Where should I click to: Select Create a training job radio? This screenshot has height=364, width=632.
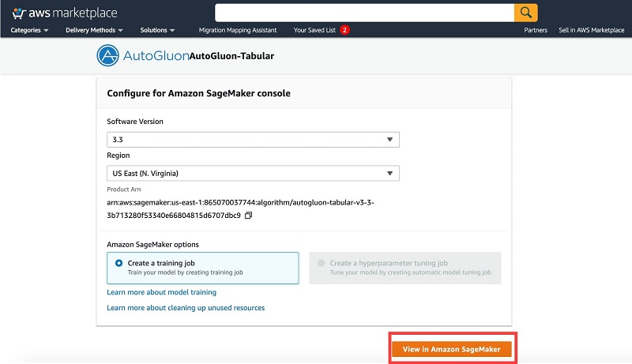click(119, 263)
